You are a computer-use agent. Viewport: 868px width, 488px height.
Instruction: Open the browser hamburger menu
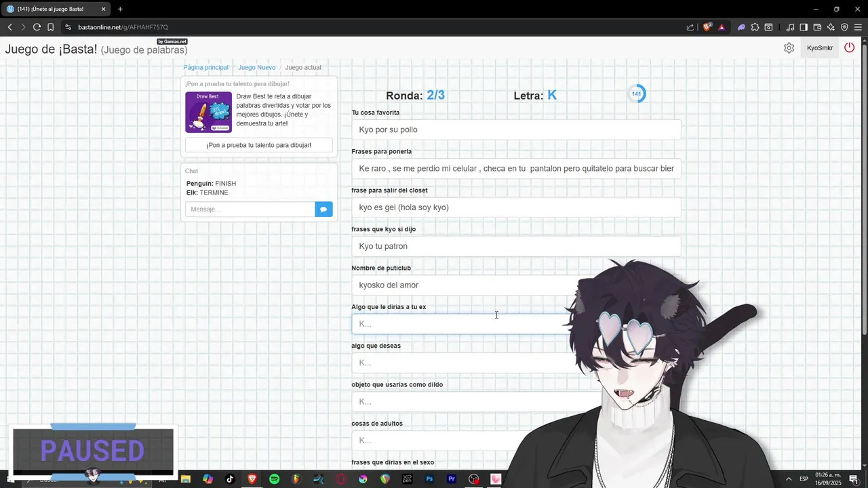coord(858,27)
